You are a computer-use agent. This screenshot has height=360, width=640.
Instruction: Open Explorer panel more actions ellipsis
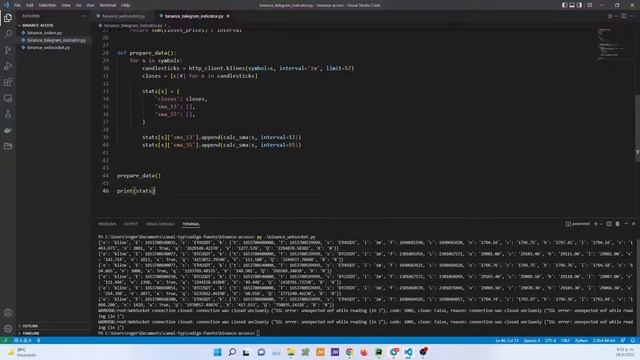point(84,16)
